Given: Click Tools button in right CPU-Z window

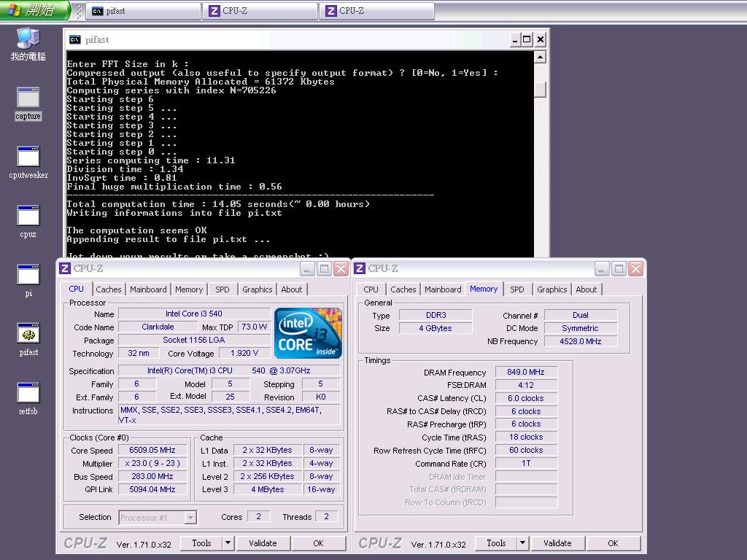Looking at the screenshot, I should click(x=496, y=543).
